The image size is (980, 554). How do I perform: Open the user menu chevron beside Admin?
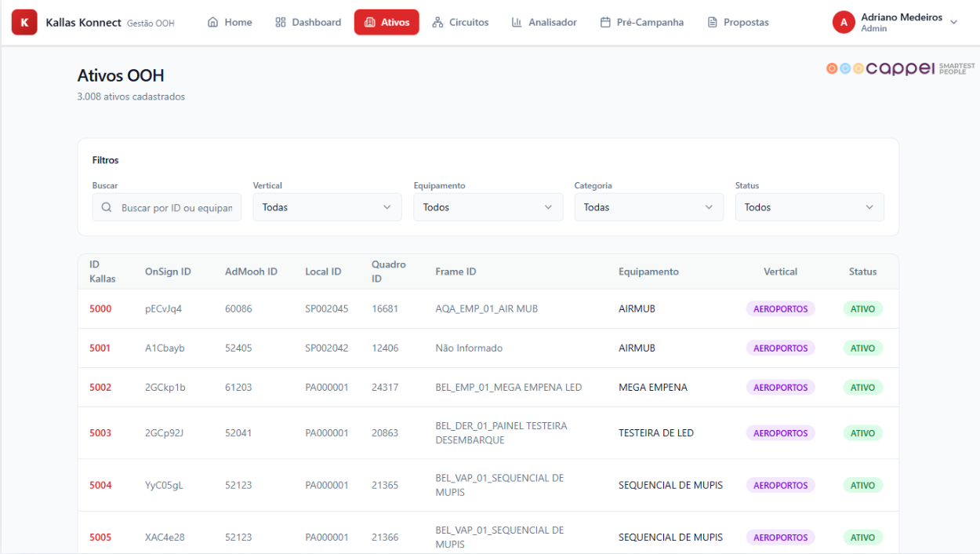(x=954, y=23)
